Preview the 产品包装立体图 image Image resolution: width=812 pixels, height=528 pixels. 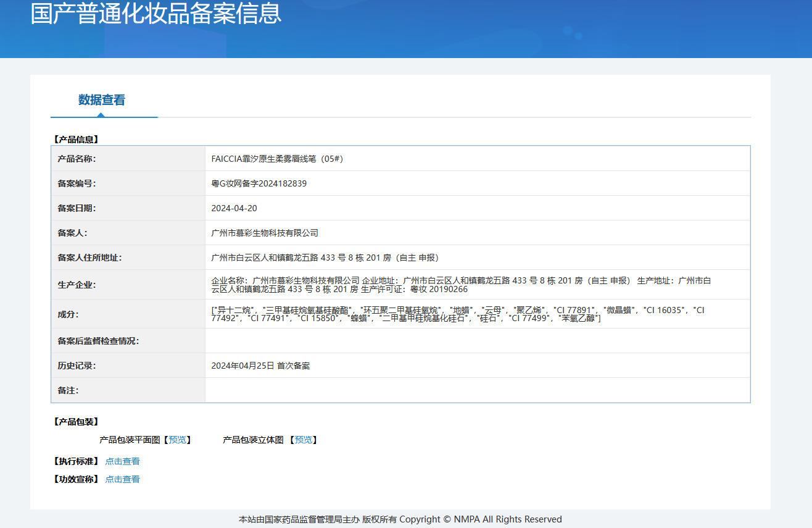pos(303,440)
